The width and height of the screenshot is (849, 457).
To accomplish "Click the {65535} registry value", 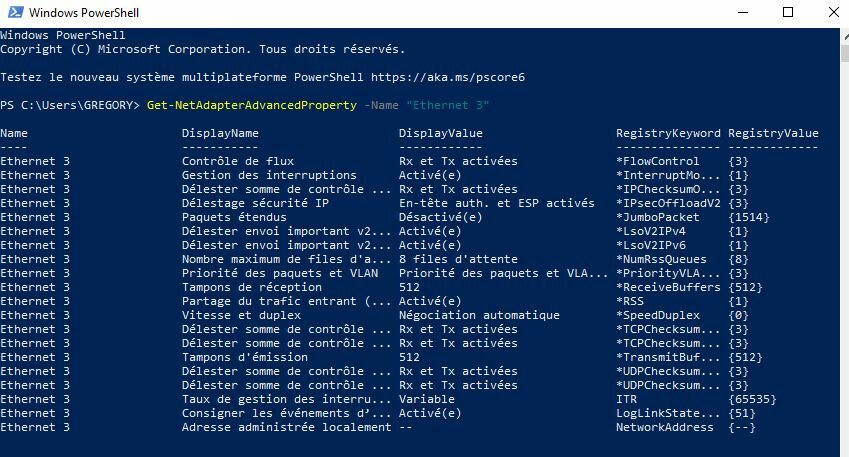I will click(752, 399).
